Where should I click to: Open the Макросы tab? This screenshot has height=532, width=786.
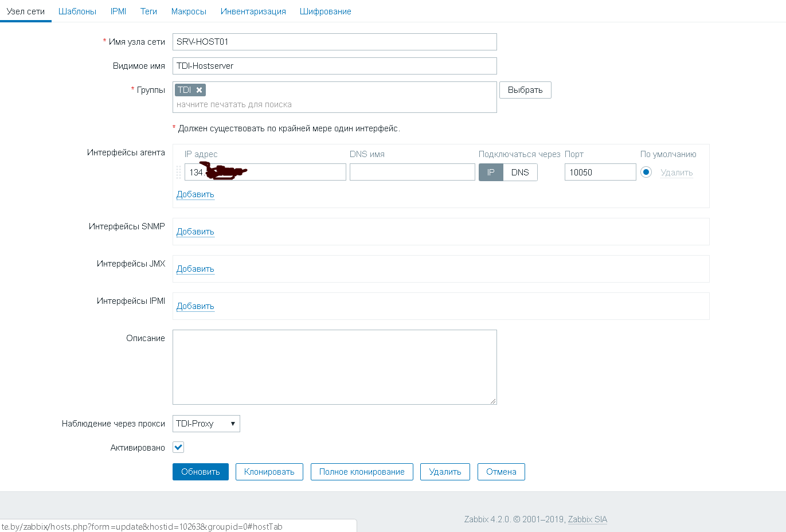(x=189, y=11)
